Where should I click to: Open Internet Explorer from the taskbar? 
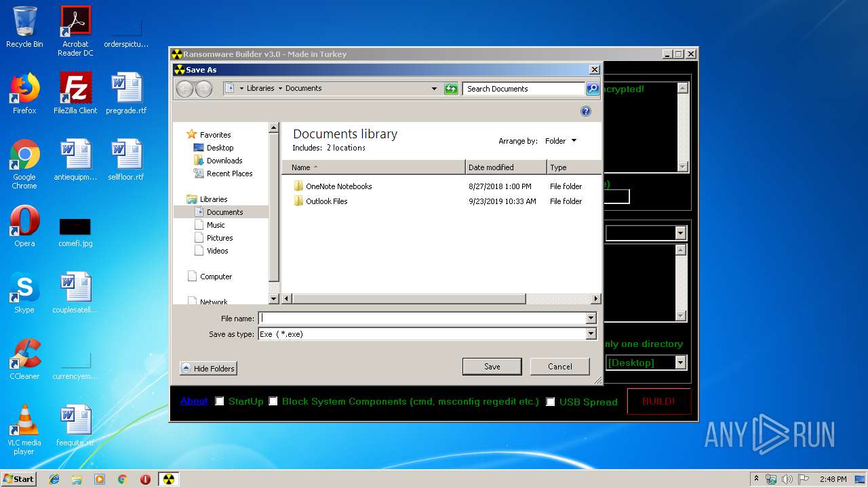(x=54, y=479)
